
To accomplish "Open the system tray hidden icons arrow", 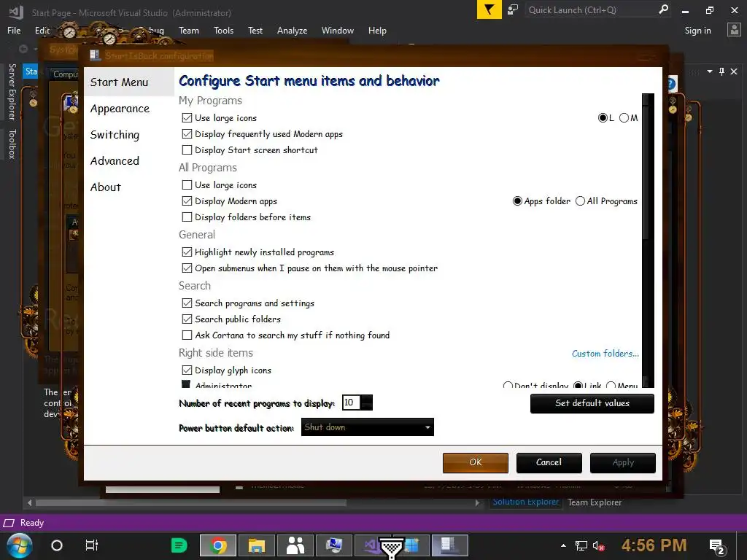I will pos(564,545).
